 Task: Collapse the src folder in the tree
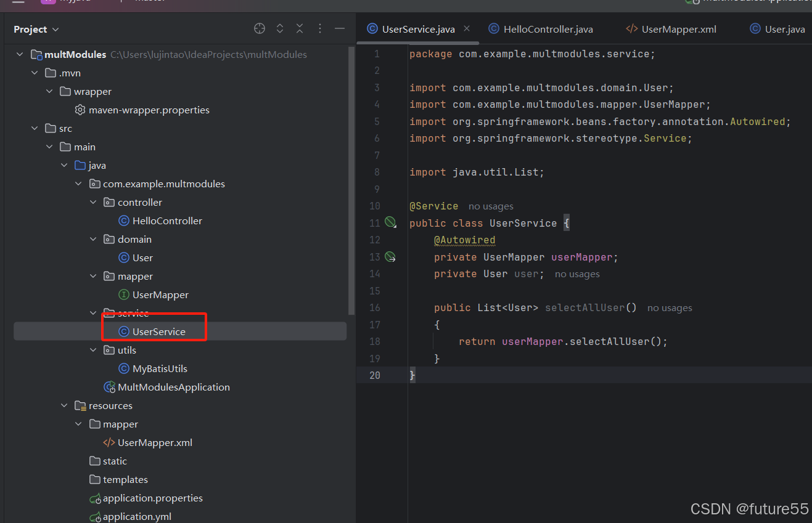point(35,128)
